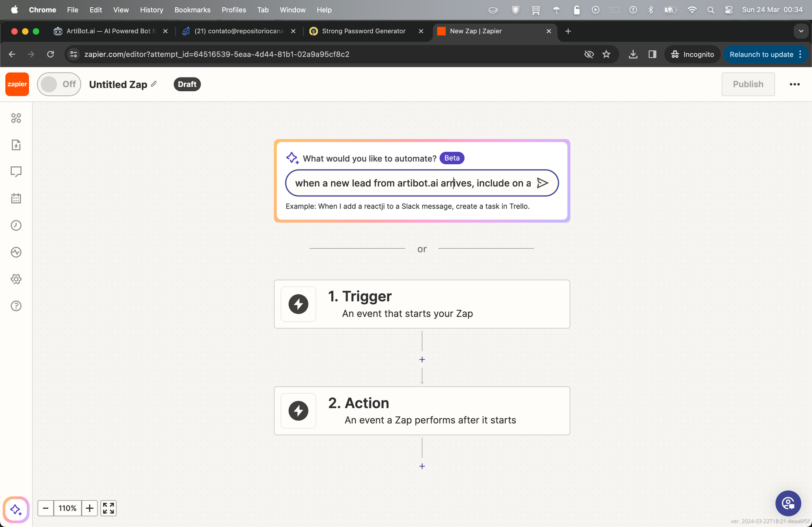
Task: Open a new browser tab
Action: (568, 31)
